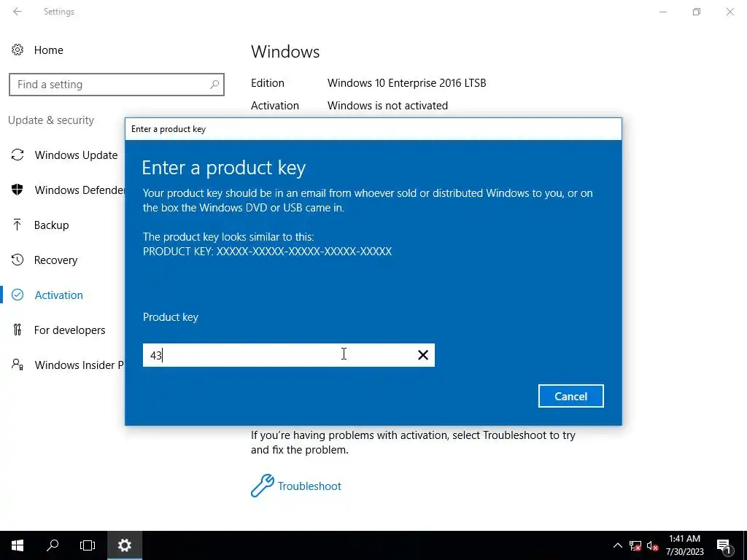The image size is (747, 560).
Task: Click the 'Enter a product key' title bar
Action: click(x=373, y=129)
